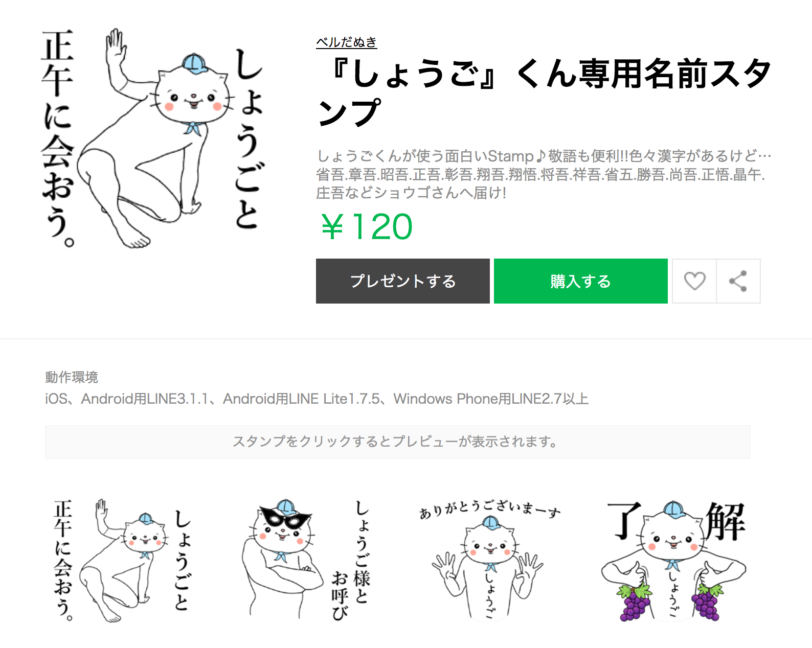Click the blue cap on the large cat
Viewport: 812px width, 648px height.
195,63
